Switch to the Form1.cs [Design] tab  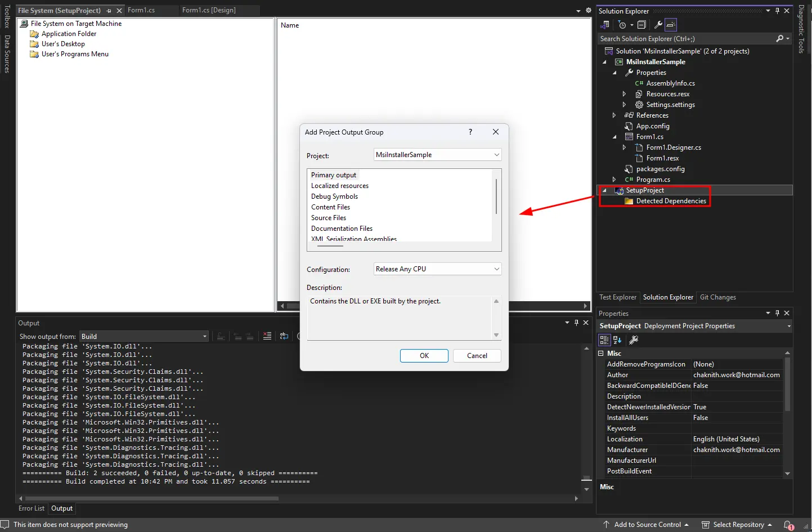click(209, 10)
